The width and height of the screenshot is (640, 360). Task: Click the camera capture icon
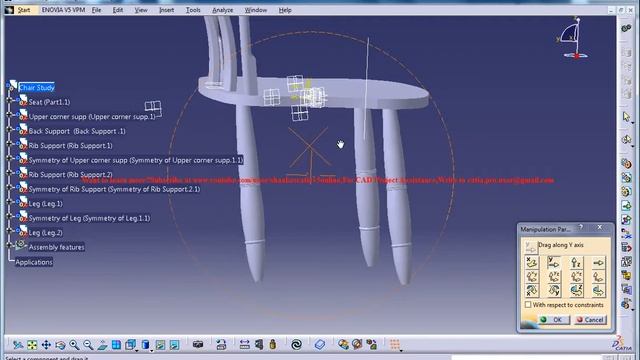198,345
